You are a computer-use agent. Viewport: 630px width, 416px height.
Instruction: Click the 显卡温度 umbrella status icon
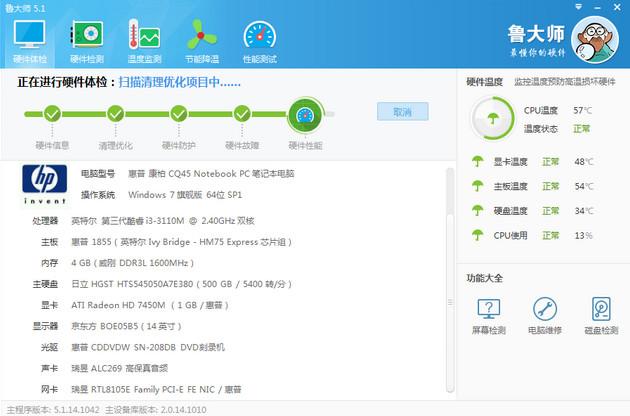tap(477, 161)
